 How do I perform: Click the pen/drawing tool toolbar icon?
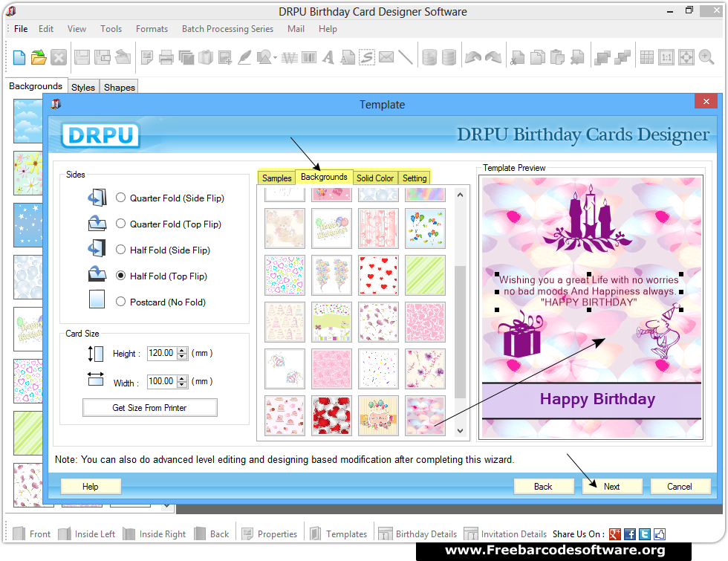pos(244,58)
